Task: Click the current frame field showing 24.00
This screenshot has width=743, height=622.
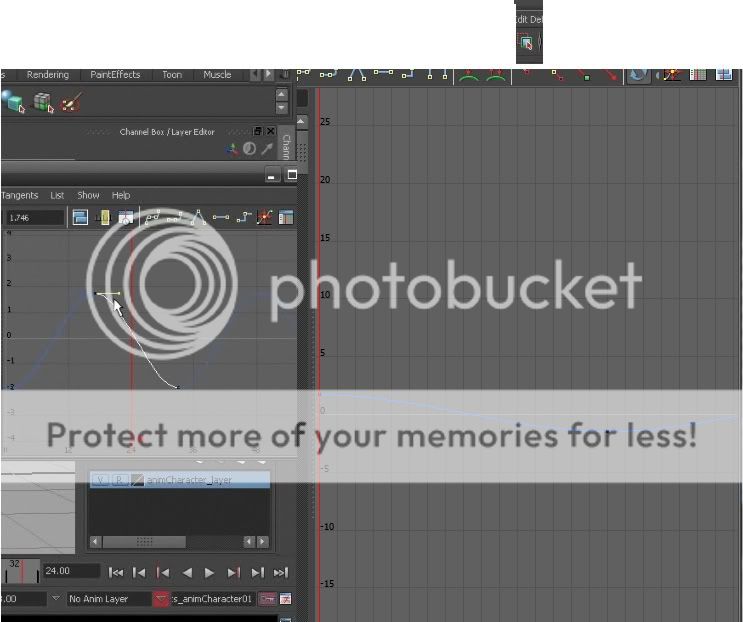Action: 71,572
